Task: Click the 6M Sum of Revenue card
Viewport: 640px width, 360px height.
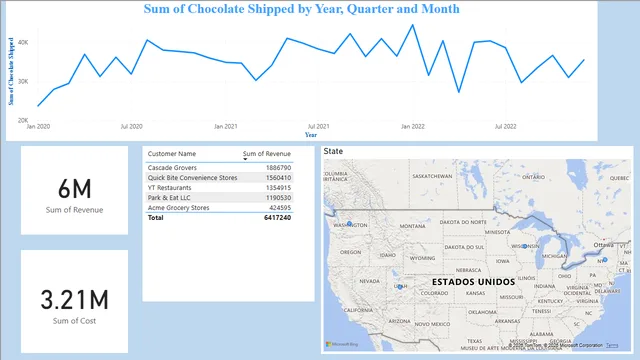Action: tap(74, 190)
